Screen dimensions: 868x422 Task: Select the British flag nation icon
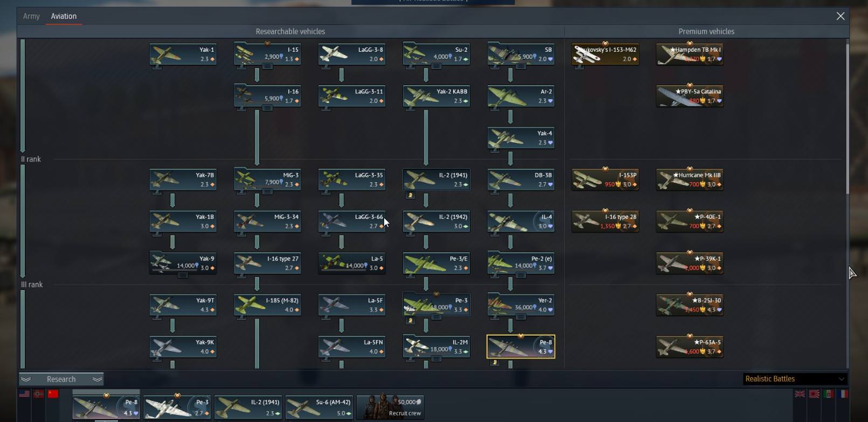(800, 394)
